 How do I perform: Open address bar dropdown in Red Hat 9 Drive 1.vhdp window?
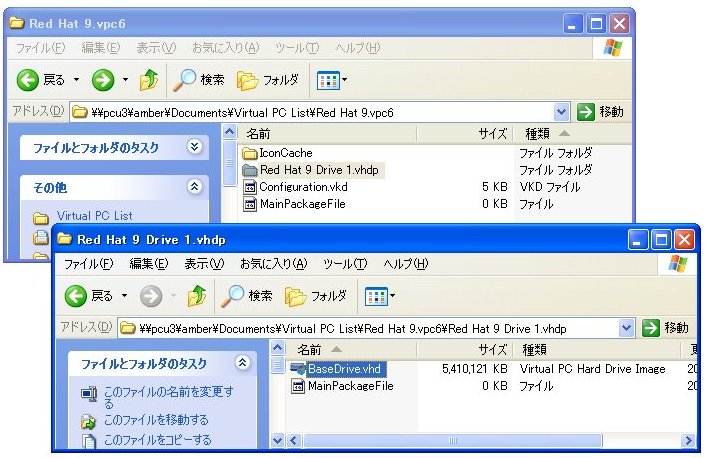pyautogui.click(x=626, y=328)
